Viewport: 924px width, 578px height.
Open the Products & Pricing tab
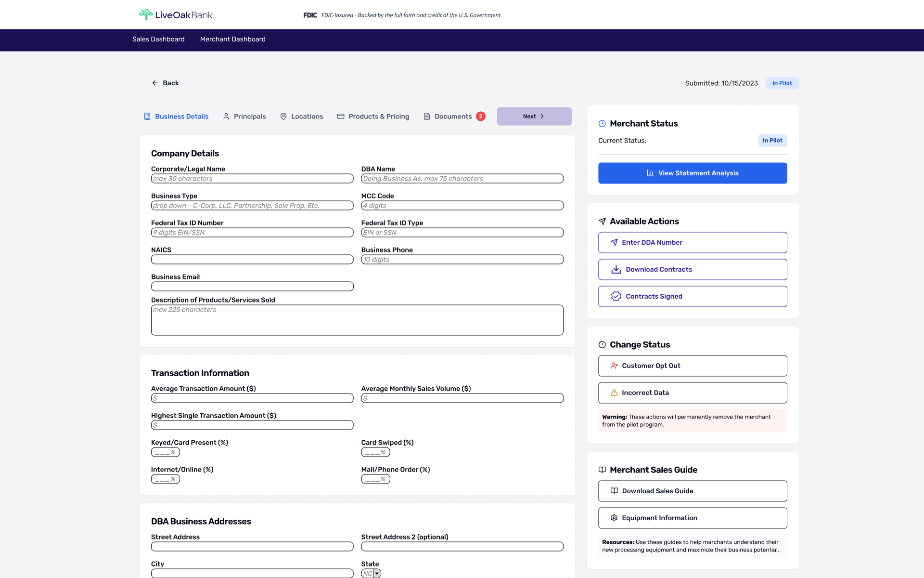pyautogui.click(x=373, y=117)
